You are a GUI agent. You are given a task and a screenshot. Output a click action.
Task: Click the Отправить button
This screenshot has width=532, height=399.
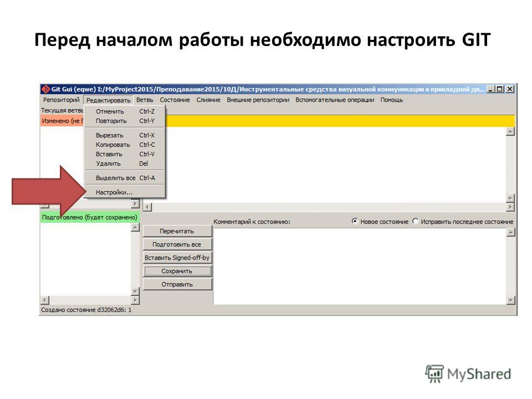pyautogui.click(x=177, y=284)
